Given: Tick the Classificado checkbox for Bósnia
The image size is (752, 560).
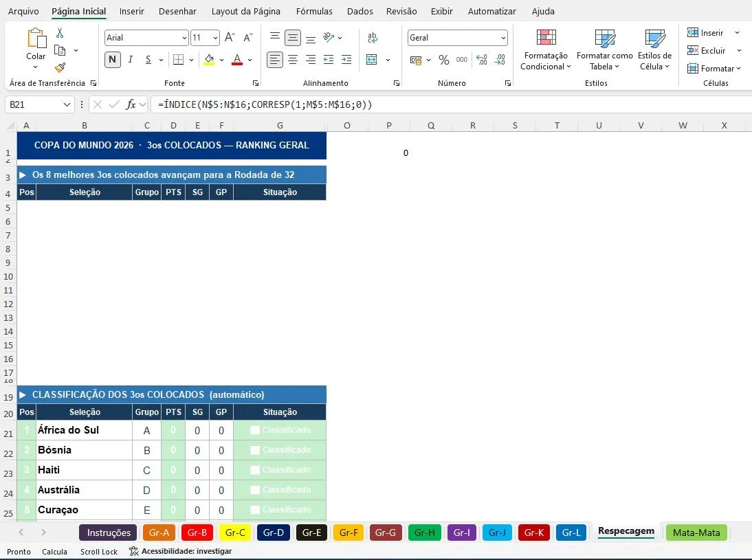Looking at the screenshot, I should point(255,450).
